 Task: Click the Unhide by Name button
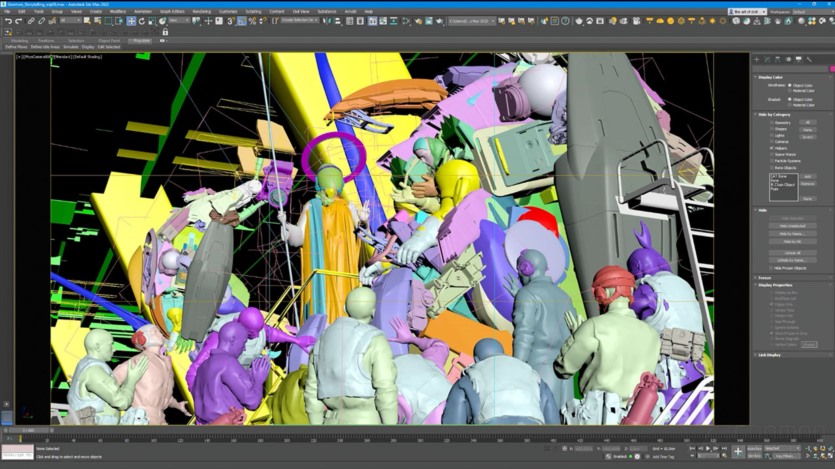coord(792,260)
